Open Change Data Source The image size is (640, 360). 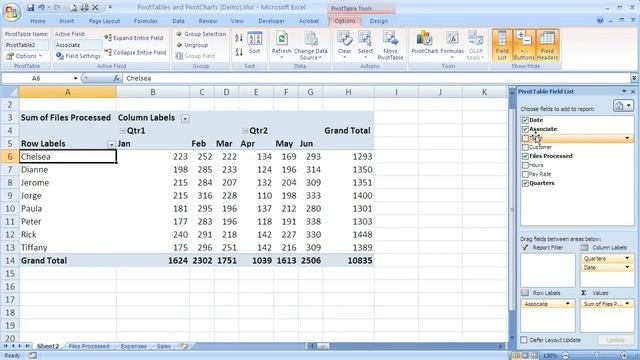[x=311, y=45]
